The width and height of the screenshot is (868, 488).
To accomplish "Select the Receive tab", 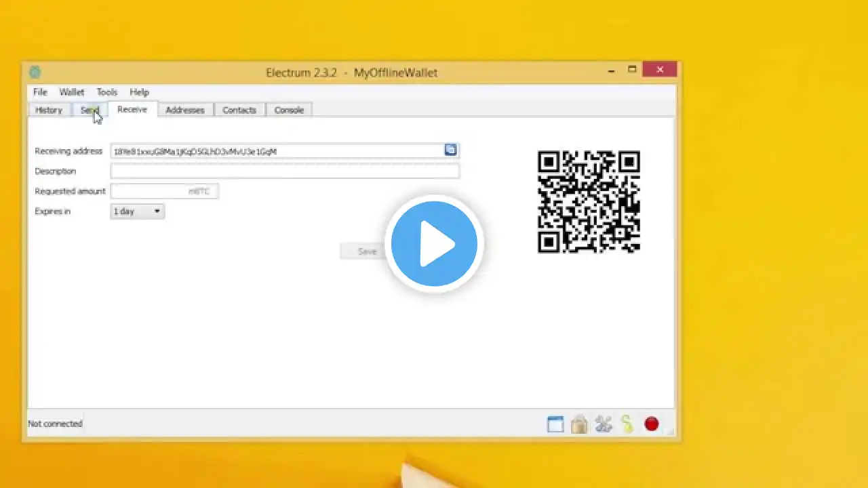I will pos(132,109).
